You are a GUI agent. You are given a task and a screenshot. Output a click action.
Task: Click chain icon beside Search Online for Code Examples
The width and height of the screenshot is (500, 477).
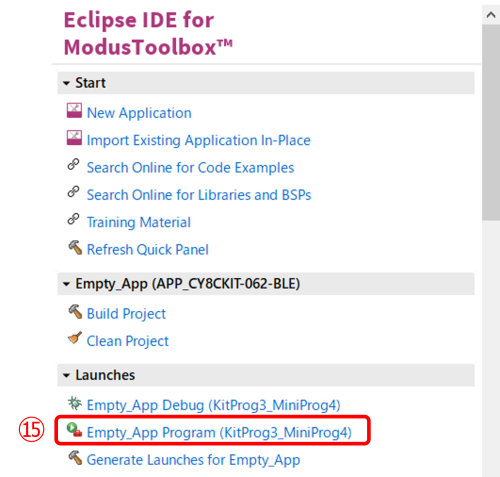click(x=73, y=164)
